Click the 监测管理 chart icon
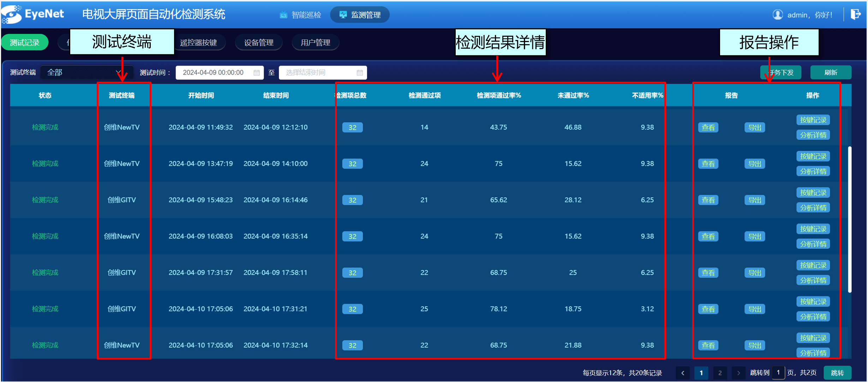Screen dimensions: 868x382 click(x=343, y=14)
